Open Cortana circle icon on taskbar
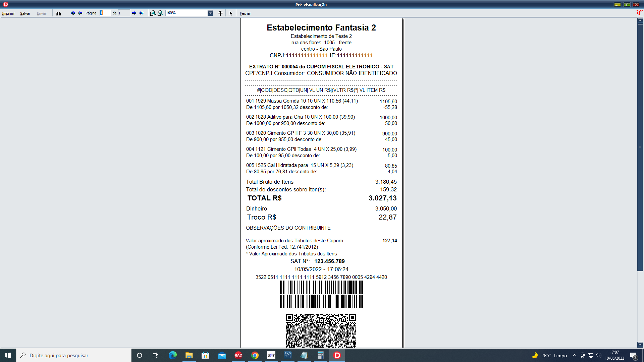Image resolution: width=644 pixels, height=362 pixels. pos(140,355)
